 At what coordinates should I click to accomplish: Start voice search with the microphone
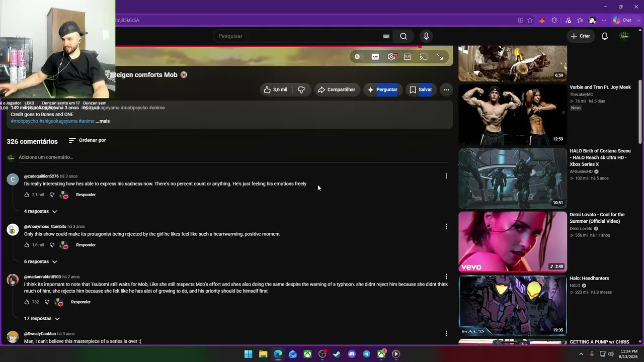[426, 36]
